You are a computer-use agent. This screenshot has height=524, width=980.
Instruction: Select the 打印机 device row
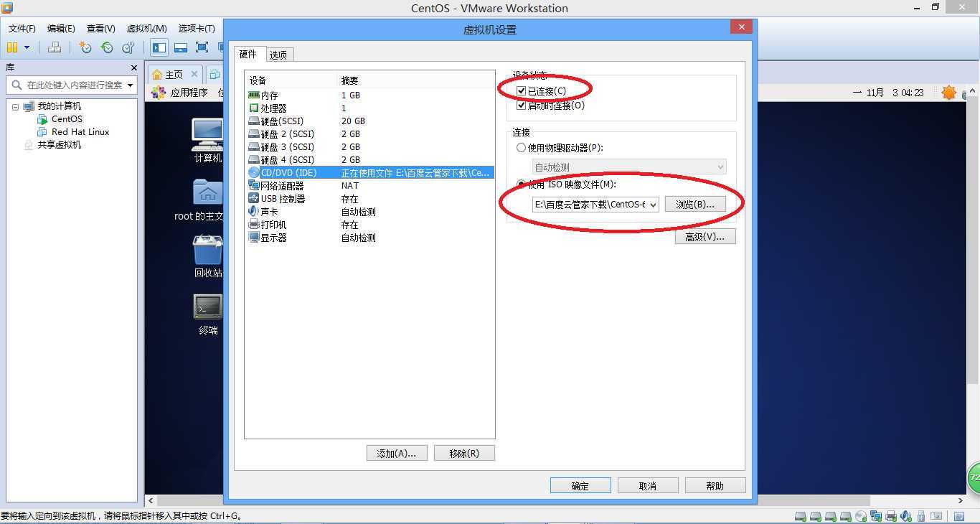pos(369,225)
